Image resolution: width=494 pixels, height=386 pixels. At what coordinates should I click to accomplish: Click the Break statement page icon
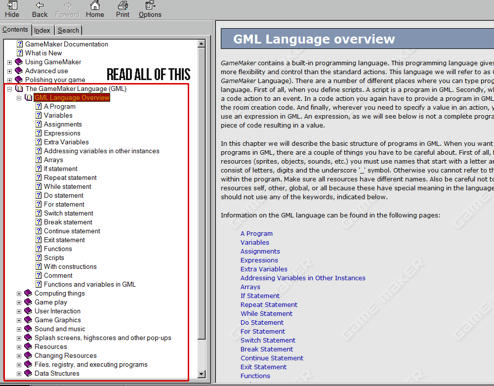point(39,222)
